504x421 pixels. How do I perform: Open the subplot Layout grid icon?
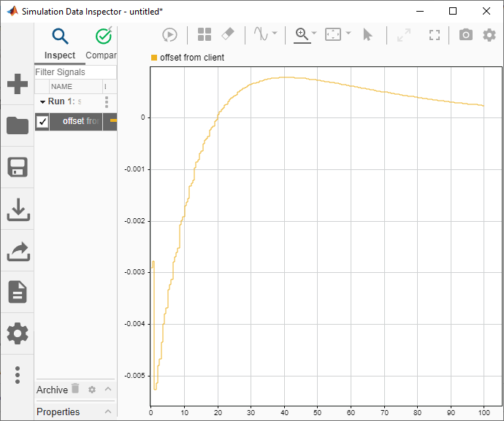click(205, 34)
